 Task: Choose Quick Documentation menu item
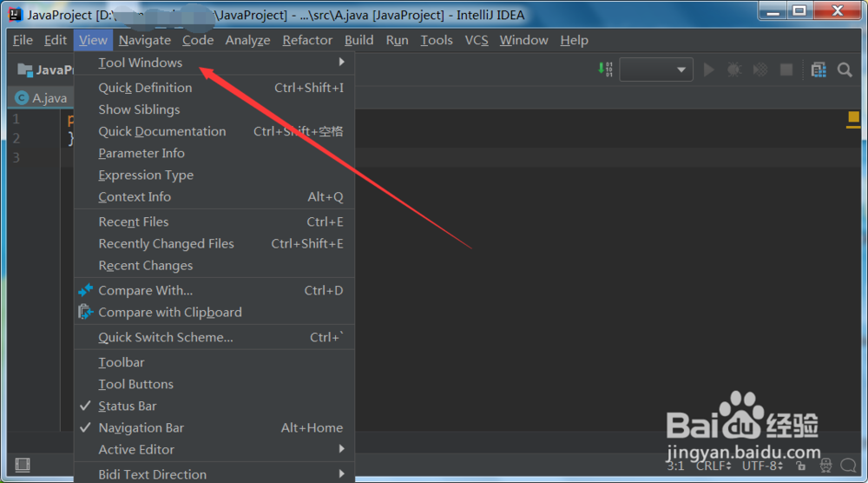click(x=214, y=131)
